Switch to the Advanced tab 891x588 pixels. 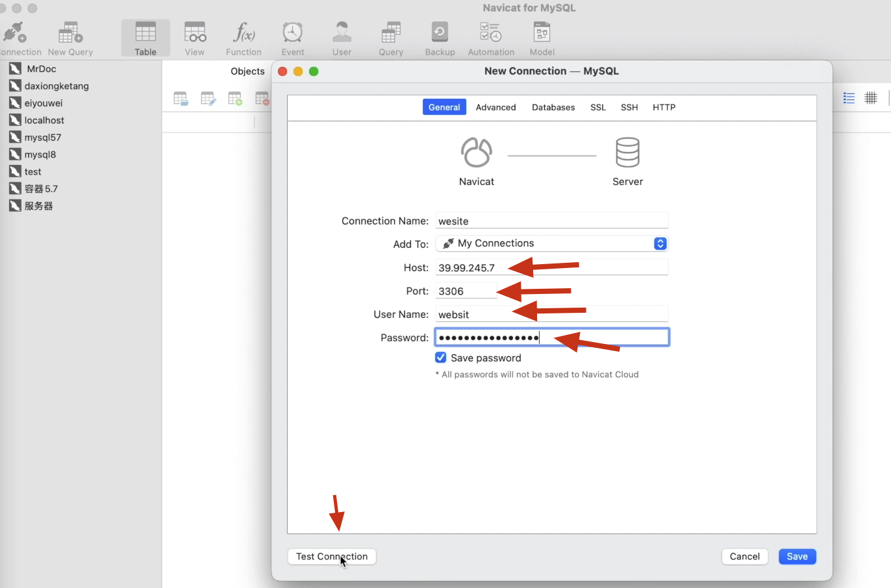(496, 107)
